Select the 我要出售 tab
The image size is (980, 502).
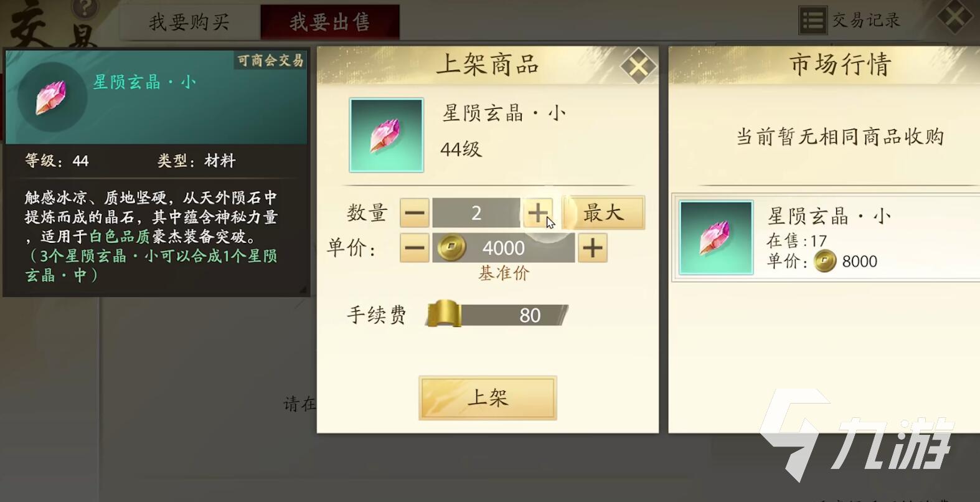tap(330, 22)
